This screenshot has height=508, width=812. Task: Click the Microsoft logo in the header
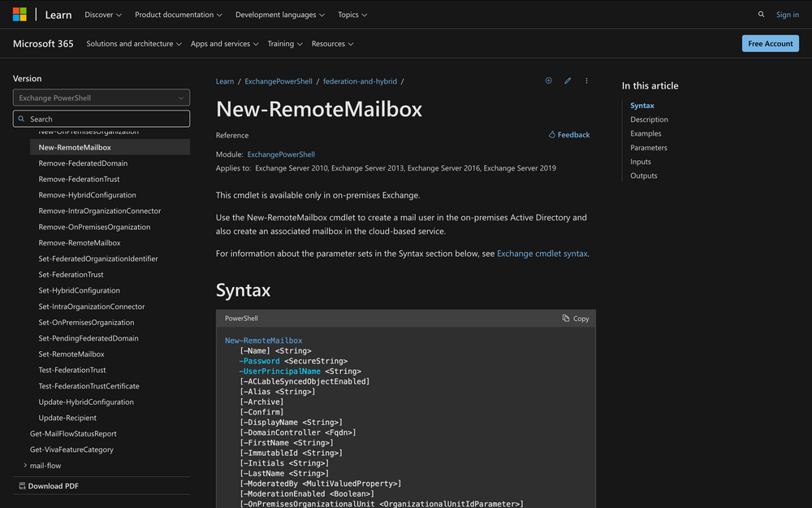(x=19, y=14)
